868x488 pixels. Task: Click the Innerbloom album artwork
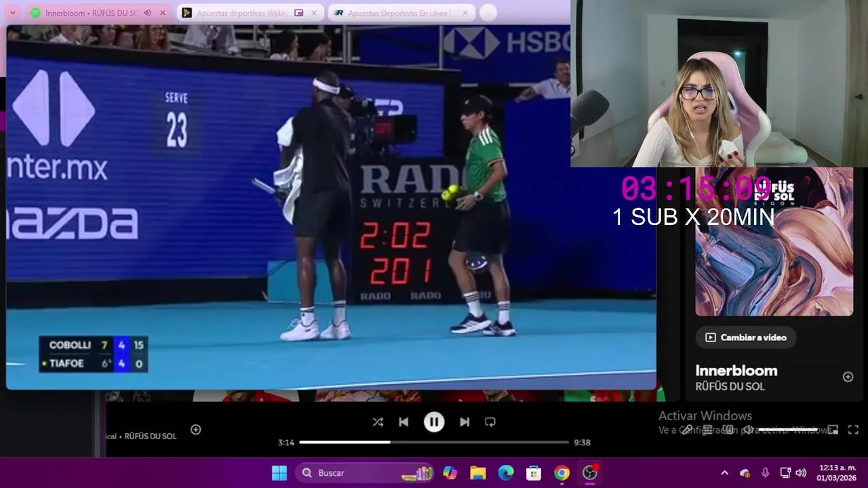774,242
